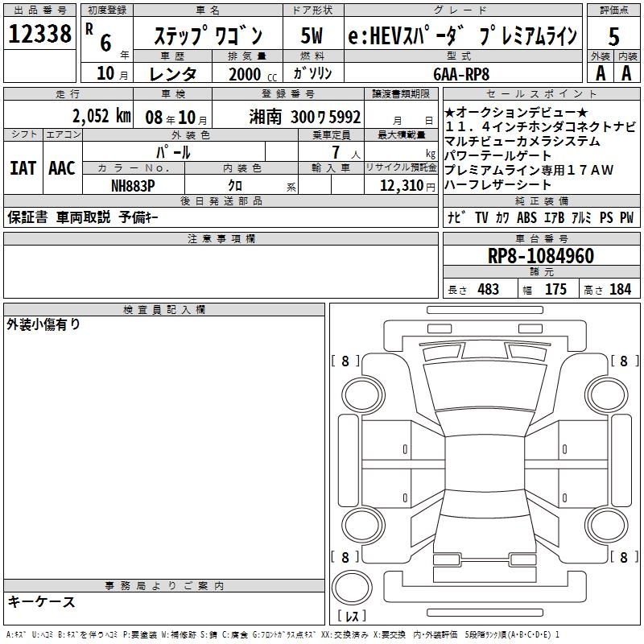Click the displacement value 2000 cc
This screenshot has height=644, width=644.
[x=253, y=74]
